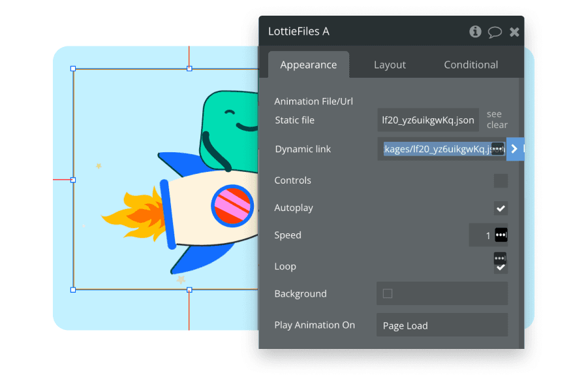Open the Play Animation On dropdown
This screenshot has height=377, width=588.
click(x=442, y=325)
